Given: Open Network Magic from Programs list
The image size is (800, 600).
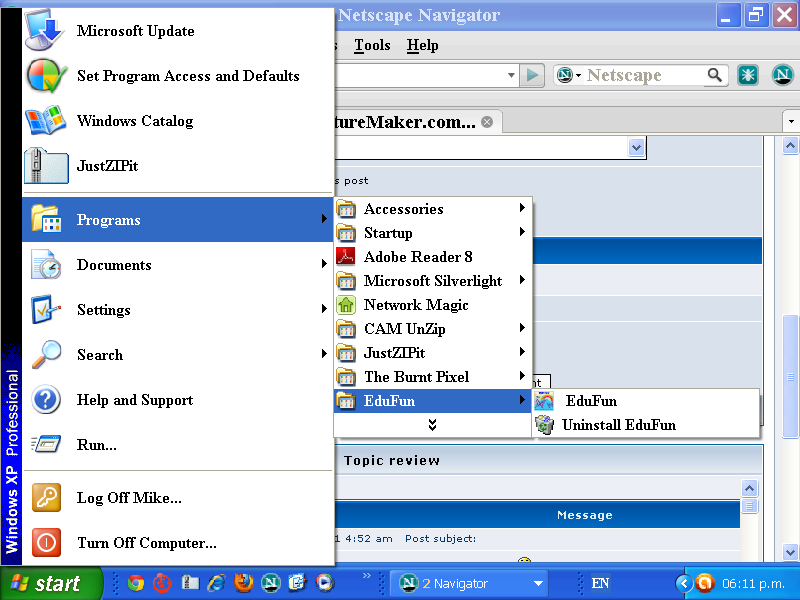Looking at the screenshot, I should click(433, 305).
